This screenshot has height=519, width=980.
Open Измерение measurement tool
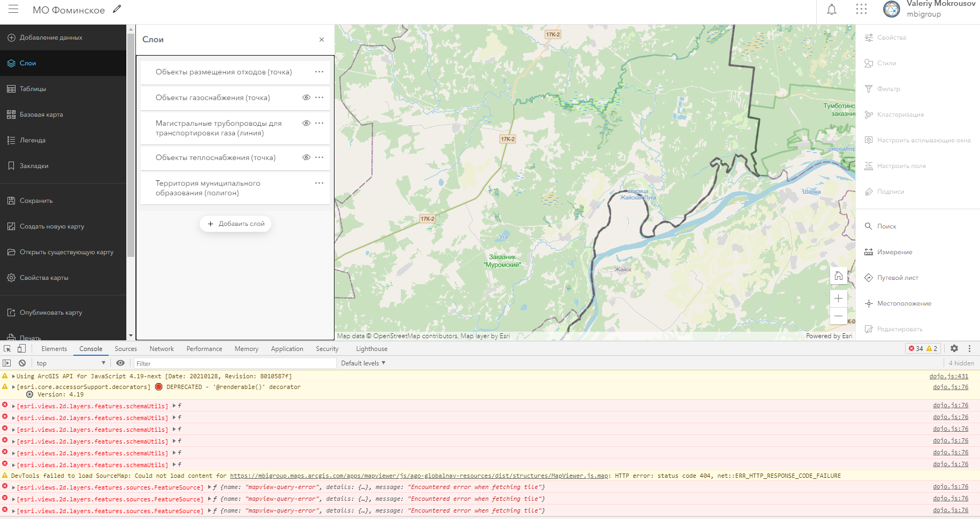tap(918, 252)
